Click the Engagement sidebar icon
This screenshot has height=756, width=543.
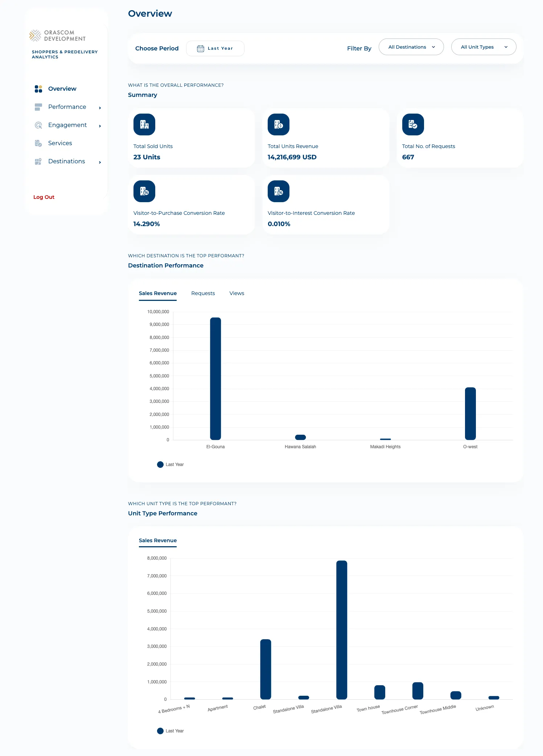(38, 125)
